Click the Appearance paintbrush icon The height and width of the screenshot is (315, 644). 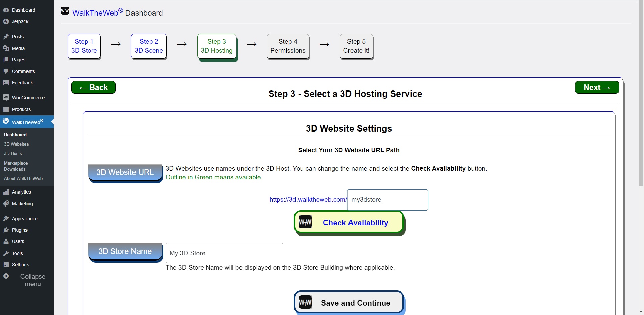pos(6,219)
